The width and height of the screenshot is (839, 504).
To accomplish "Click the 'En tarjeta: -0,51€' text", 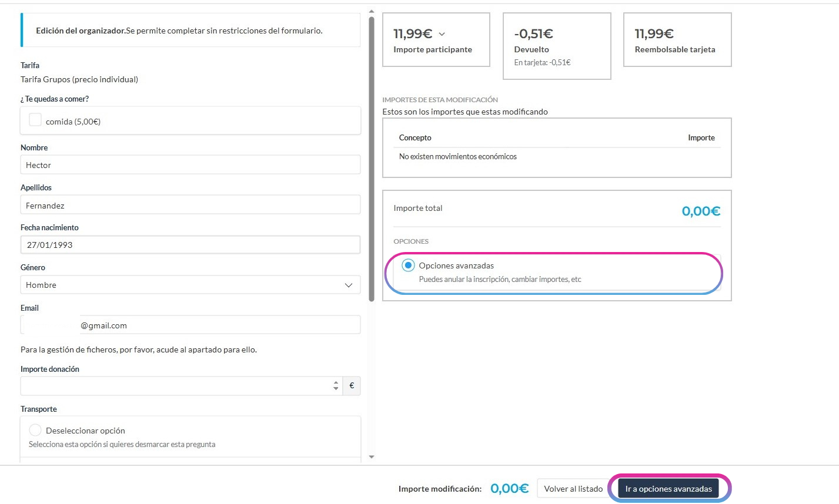I will click(x=542, y=62).
